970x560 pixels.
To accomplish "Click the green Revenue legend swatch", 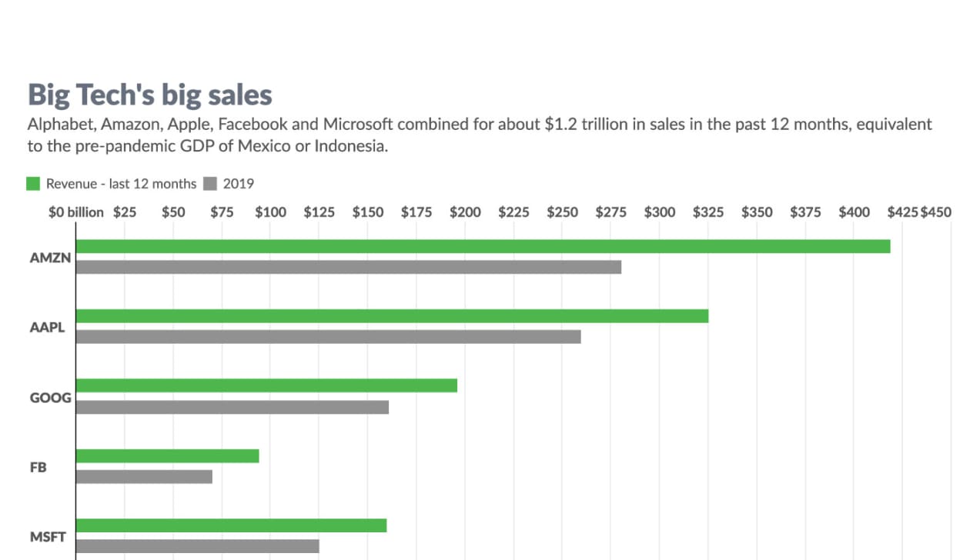I will pyautogui.click(x=33, y=184).
